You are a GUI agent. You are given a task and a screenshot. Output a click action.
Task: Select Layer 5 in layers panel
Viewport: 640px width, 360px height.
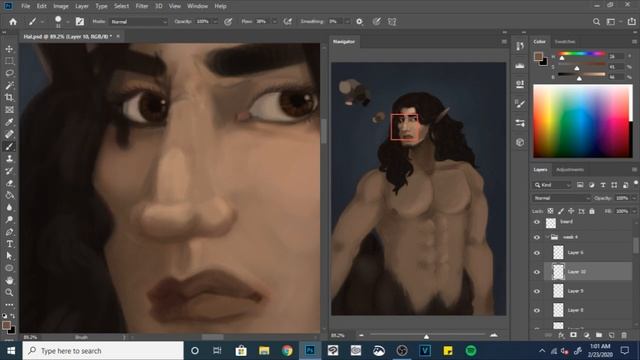588,291
